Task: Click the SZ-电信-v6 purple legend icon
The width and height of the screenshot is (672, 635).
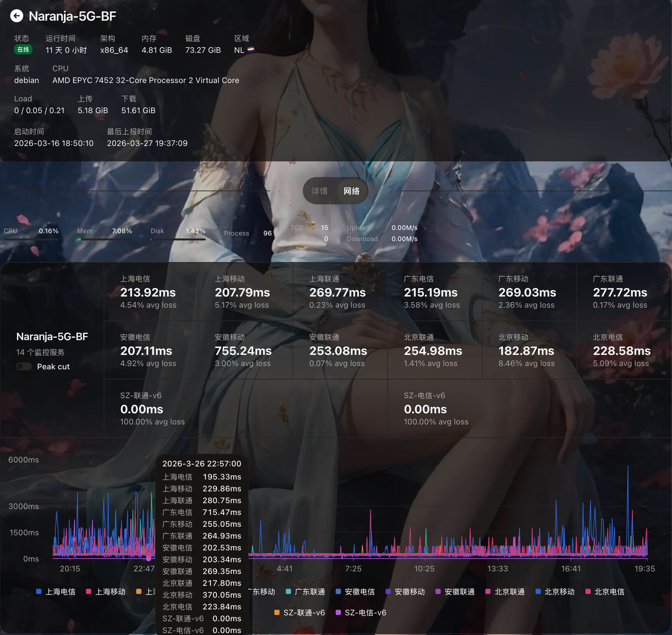Action: 338,612
